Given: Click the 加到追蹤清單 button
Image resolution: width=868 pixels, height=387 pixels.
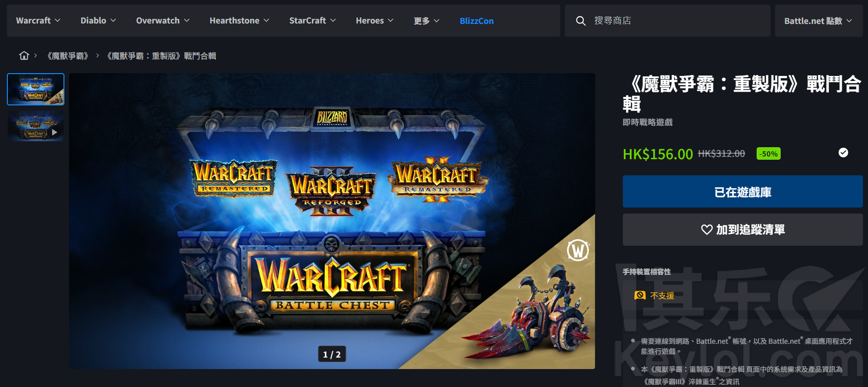Looking at the screenshot, I should click(x=743, y=230).
